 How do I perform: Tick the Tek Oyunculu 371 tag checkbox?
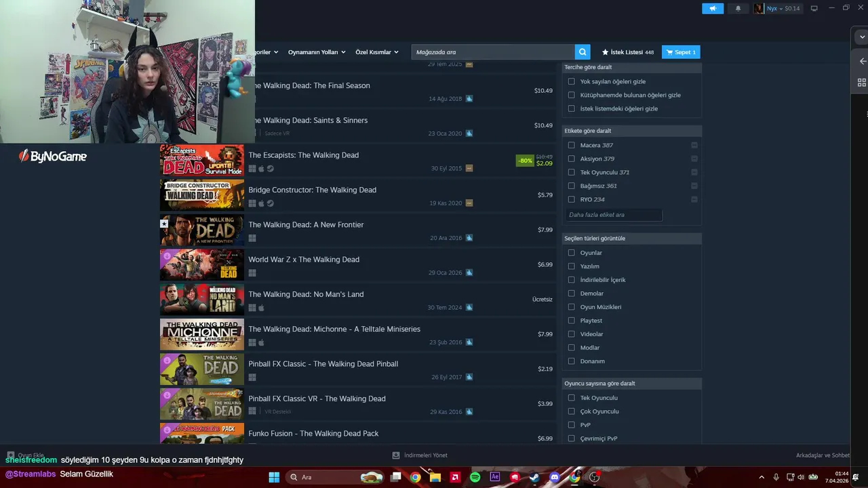pyautogui.click(x=572, y=172)
